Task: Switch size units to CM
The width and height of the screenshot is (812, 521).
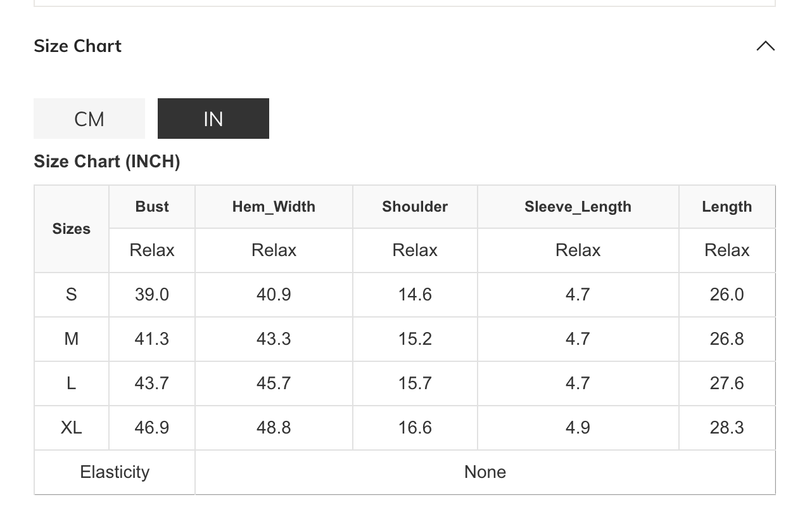Action: [89, 119]
